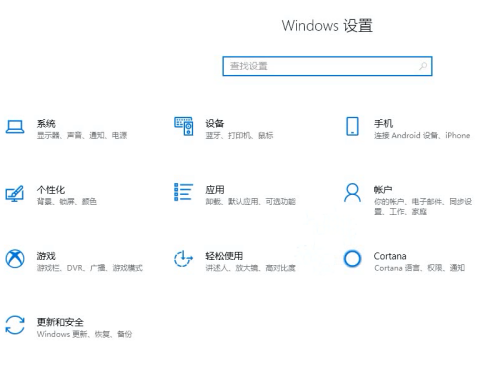This screenshot has width=500, height=375.
Task: Open the 设备 keyboard and speaker icon
Action: pos(184,126)
